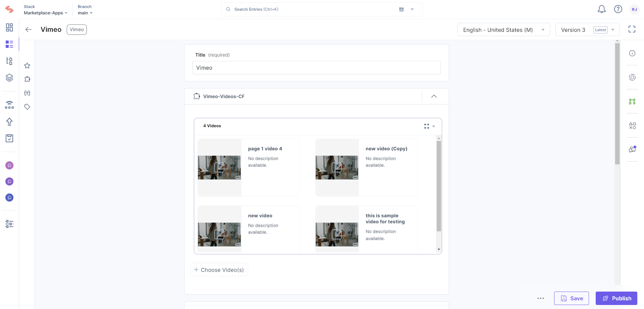Viewport: 644px width, 309px height.
Task: Click the main page vertical scrollbar
Action: 617,104
